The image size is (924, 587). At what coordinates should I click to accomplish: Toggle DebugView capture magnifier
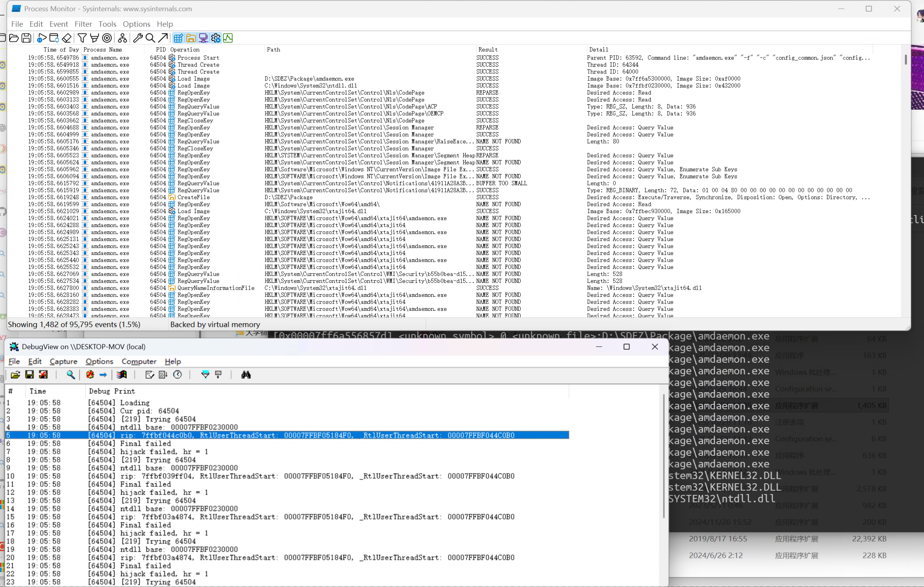pyautogui.click(x=70, y=375)
